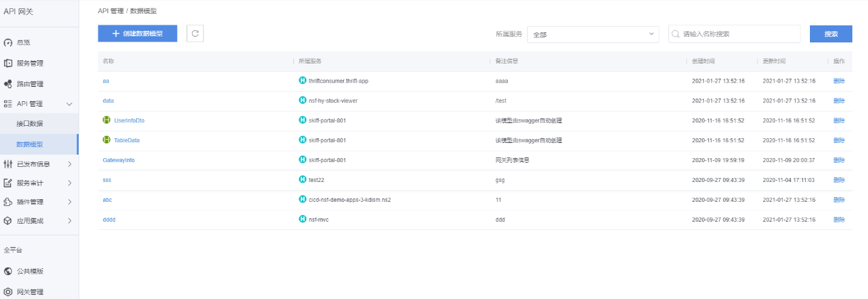Click the refresh icon beside create button

pos(195,34)
